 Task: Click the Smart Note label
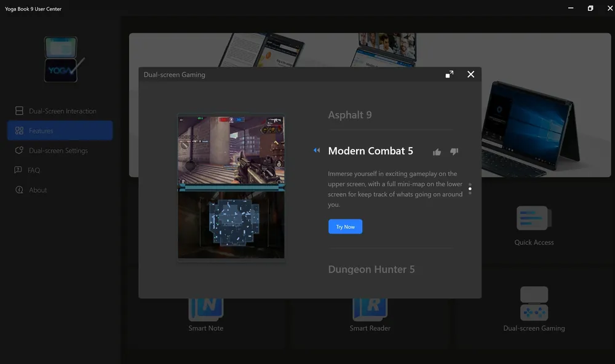(206, 328)
